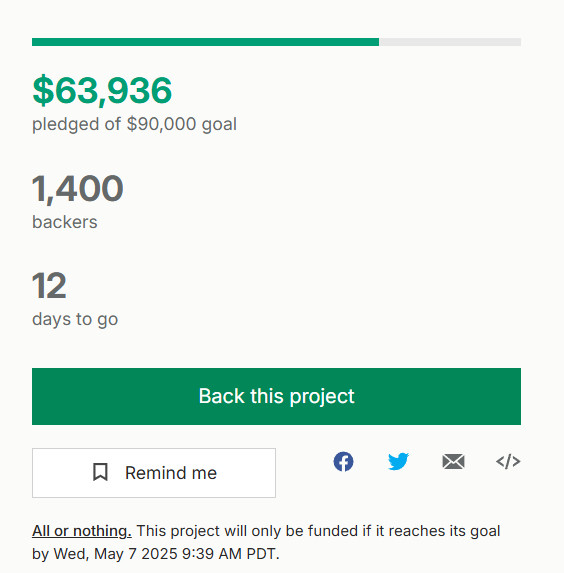Share the project via Twitter bird icon
Viewport: 564px width, 573px height.
(x=398, y=462)
